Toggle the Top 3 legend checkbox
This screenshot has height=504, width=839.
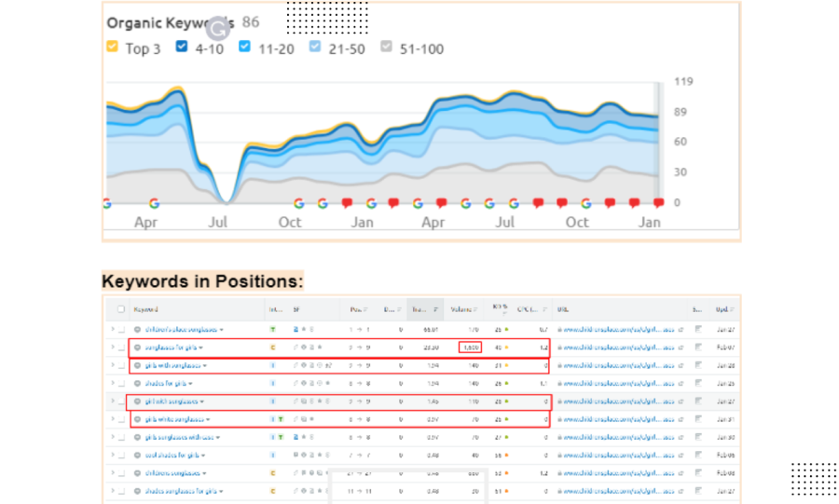coord(113,47)
